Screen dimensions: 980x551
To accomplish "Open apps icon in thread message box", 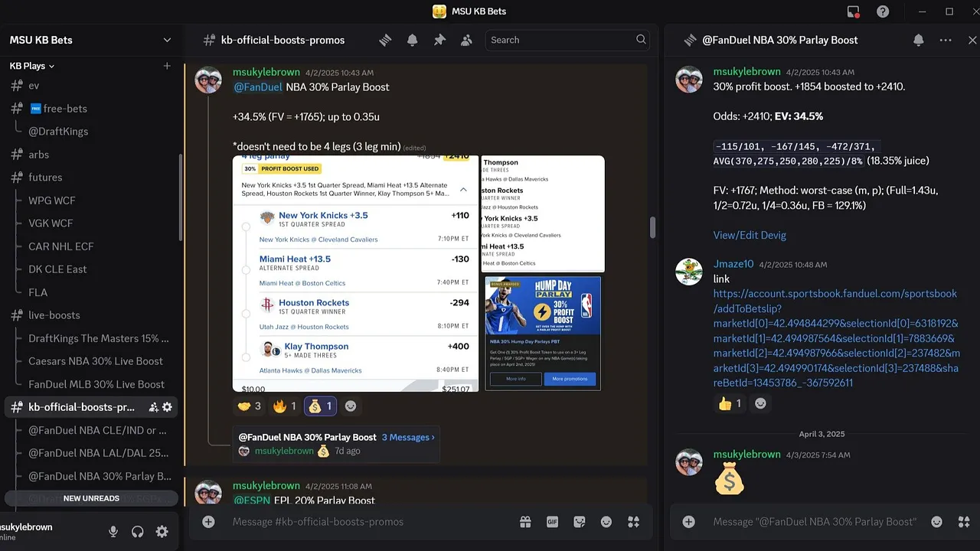I will pyautogui.click(x=963, y=522).
